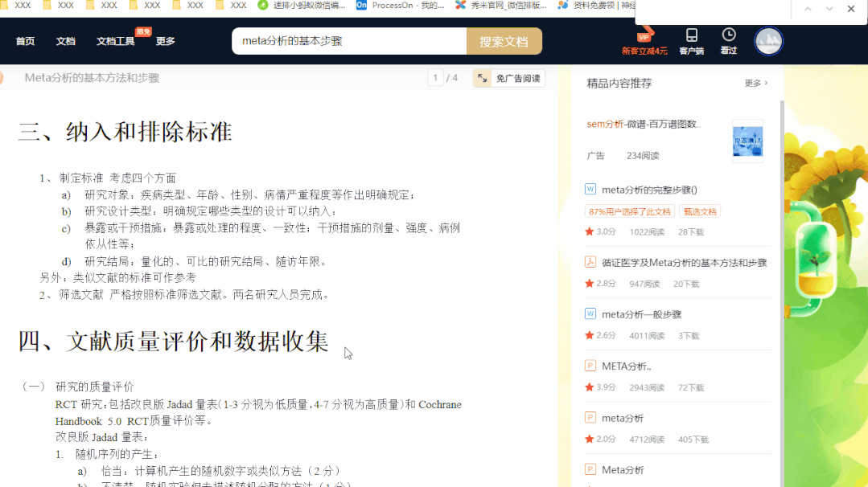The width and height of the screenshot is (868, 487).
Task: Click the star rating icon showing 3.0分
Action: (589, 231)
